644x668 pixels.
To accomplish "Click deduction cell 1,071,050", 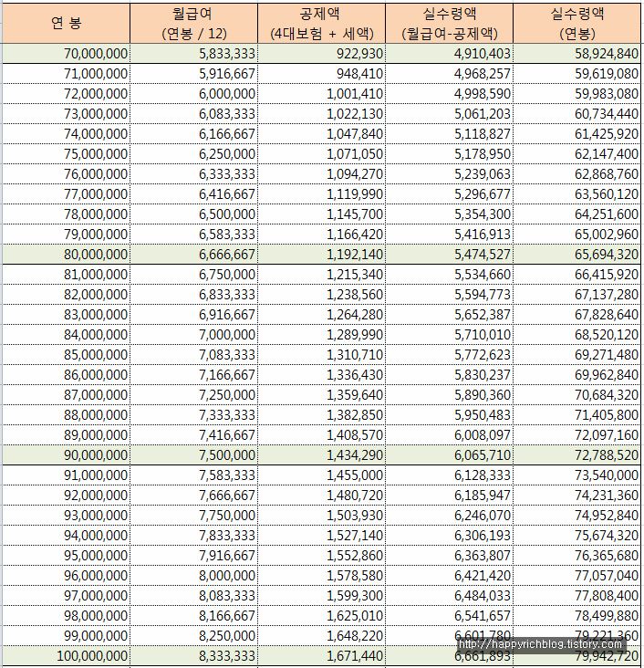I will [322, 154].
